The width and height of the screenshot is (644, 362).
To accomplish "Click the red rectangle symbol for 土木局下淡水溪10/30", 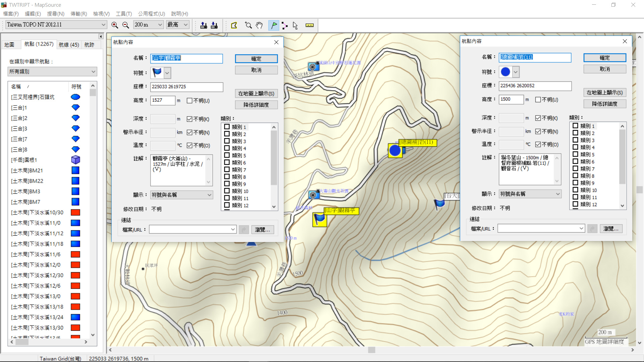I will click(x=75, y=212).
